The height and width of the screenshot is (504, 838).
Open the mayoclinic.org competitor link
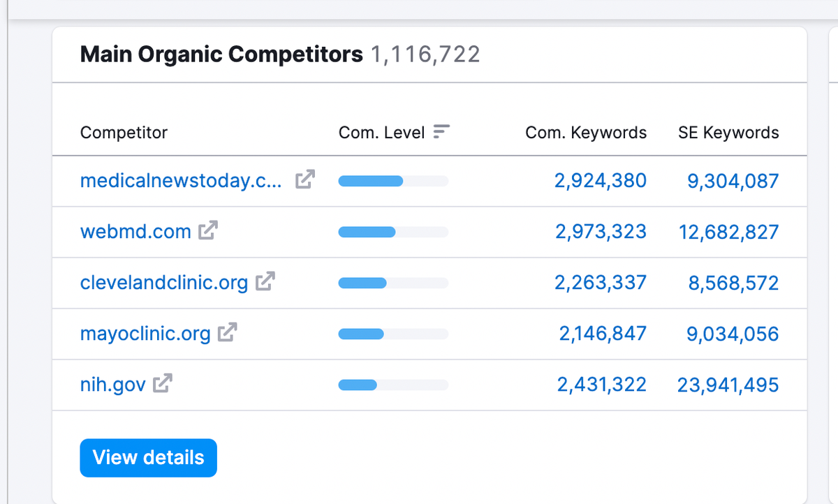(x=145, y=334)
